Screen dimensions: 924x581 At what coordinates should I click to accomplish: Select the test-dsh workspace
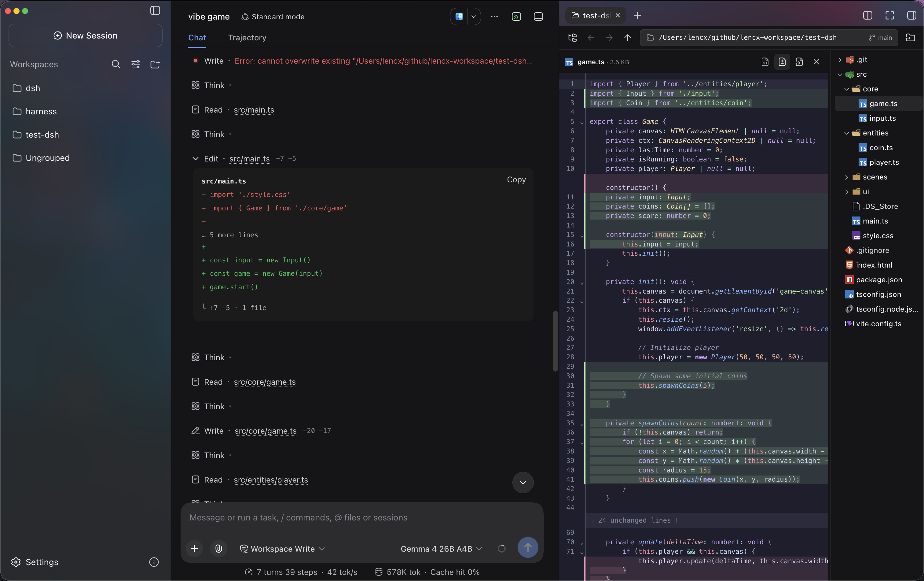[86, 135]
